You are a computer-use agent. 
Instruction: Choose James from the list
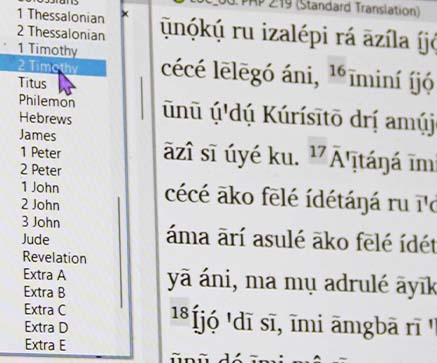(x=37, y=135)
